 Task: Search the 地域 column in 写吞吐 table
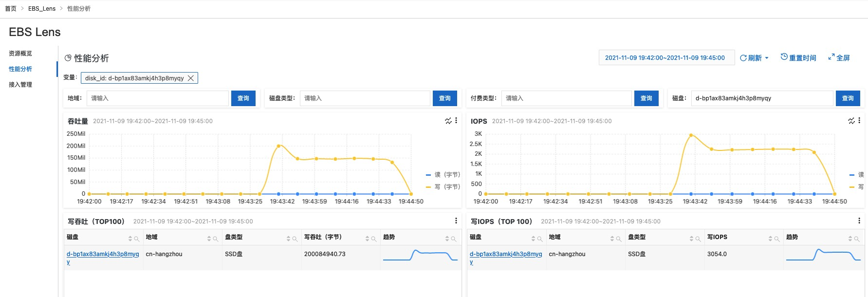(x=216, y=239)
